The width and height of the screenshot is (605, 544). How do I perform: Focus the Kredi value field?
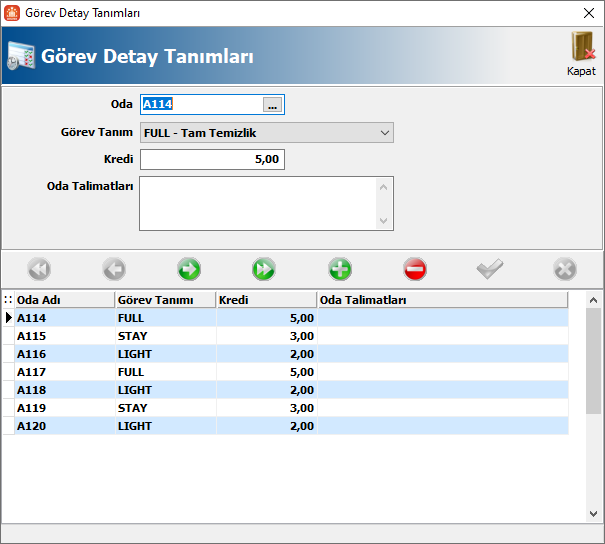(x=212, y=160)
